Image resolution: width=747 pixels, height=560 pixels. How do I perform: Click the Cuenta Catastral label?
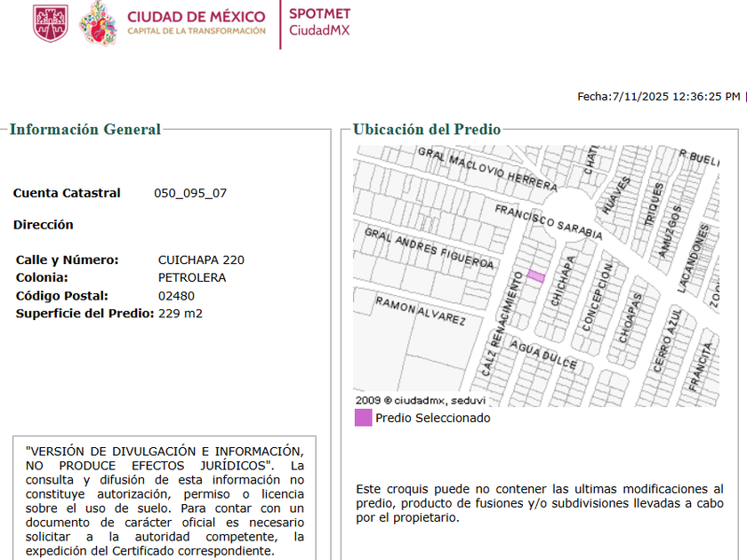click(x=67, y=193)
